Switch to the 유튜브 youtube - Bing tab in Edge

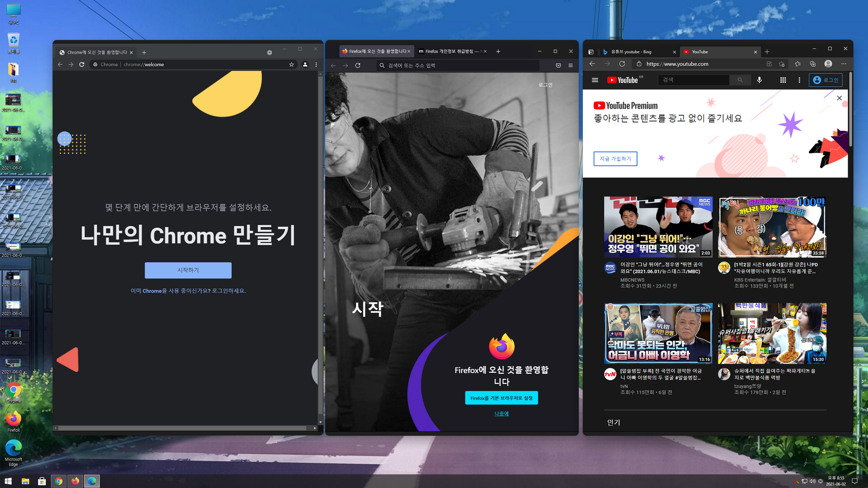pos(638,52)
